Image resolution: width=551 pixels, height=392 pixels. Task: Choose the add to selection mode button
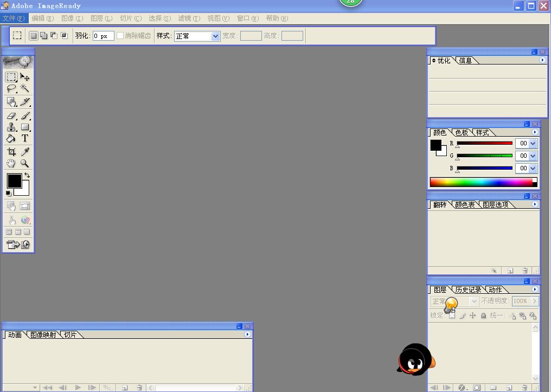43,35
